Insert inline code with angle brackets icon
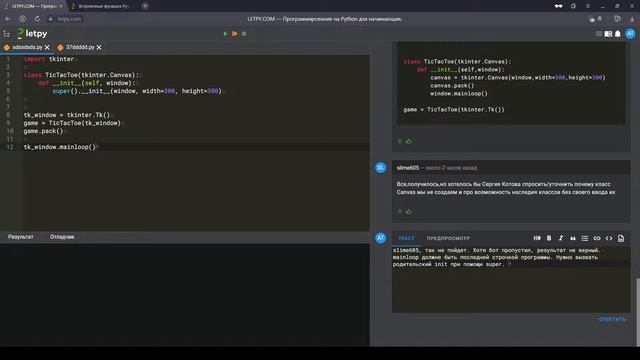 pyautogui.click(x=609, y=238)
